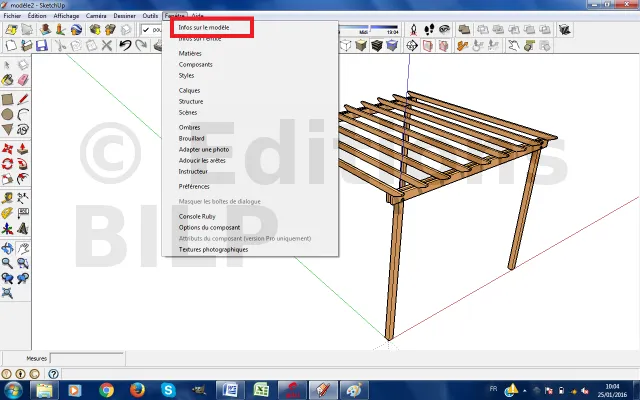Image resolution: width=640 pixels, height=400 pixels.
Task: Select the arrow Select tool
Action: [8, 65]
